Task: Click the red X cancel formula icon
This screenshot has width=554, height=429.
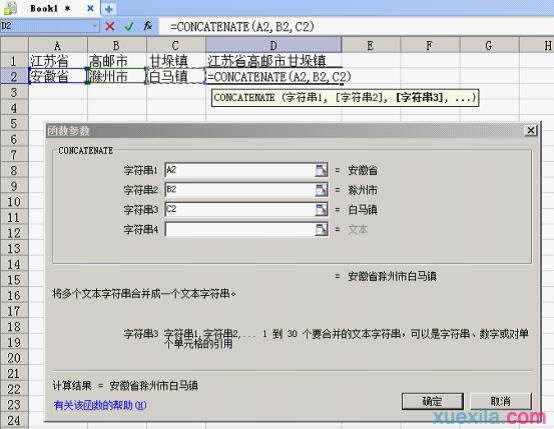Action: [110, 26]
